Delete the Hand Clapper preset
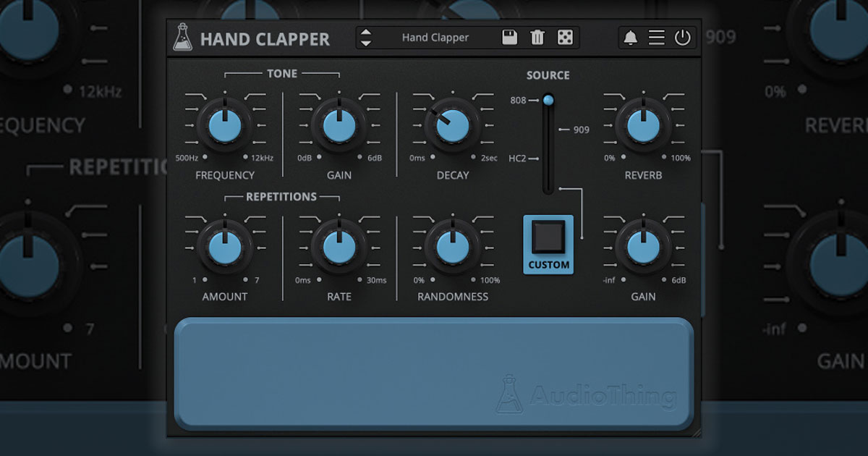This screenshot has height=456, width=868. point(536,37)
